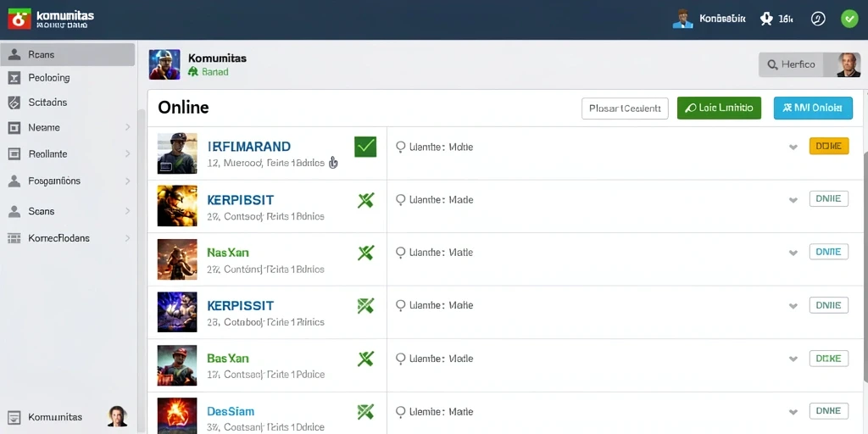
Task: Click the location pin icon in IRFLMARAND row
Action: click(x=401, y=147)
